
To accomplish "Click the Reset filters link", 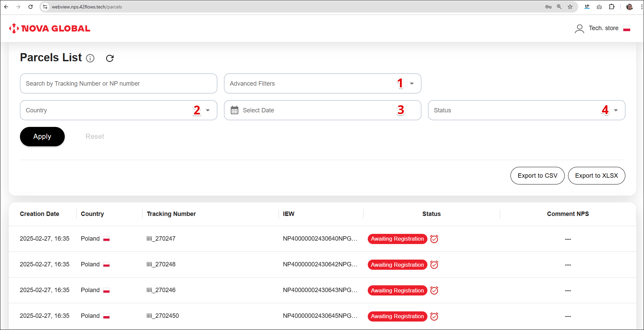I will (x=95, y=136).
